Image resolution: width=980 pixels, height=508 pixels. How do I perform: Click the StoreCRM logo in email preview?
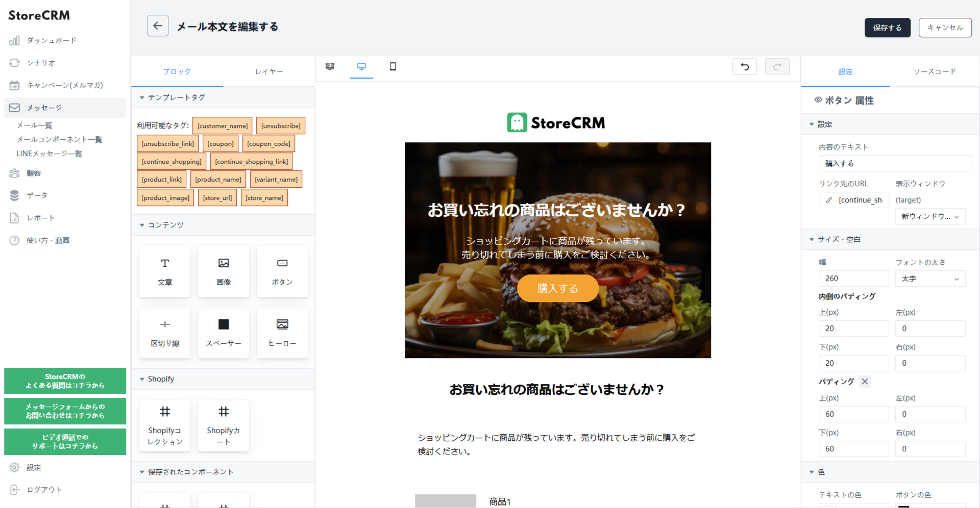click(556, 122)
